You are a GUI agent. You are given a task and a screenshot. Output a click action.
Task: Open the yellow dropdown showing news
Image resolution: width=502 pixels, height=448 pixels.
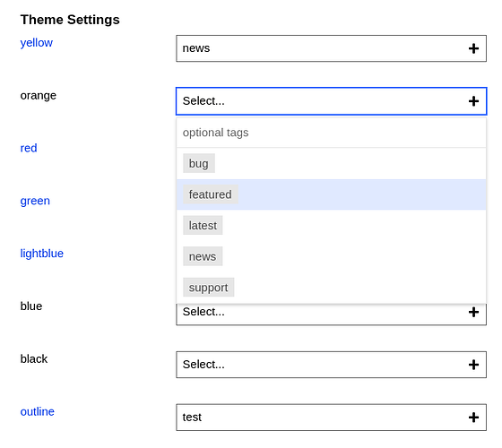pyautogui.click(x=331, y=48)
